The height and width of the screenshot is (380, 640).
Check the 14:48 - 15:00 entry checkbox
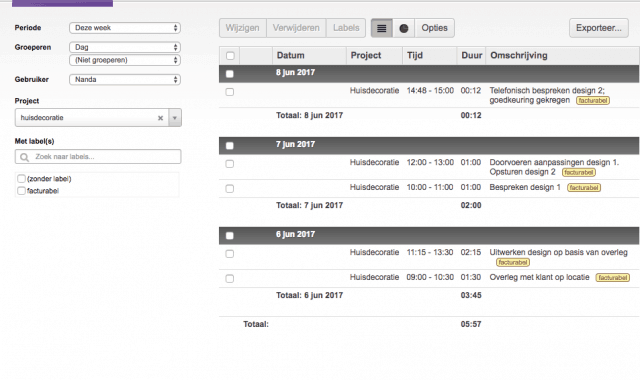click(x=230, y=92)
